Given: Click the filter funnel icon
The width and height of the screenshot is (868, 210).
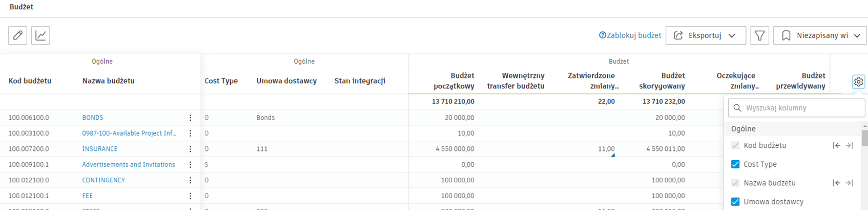Looking at the screenshot, I should [759, 35].
